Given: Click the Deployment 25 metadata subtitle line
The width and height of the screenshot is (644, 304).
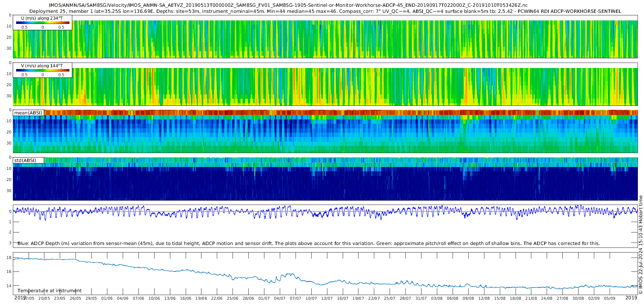Looking at the screenshot, I should tap(325, 11).
